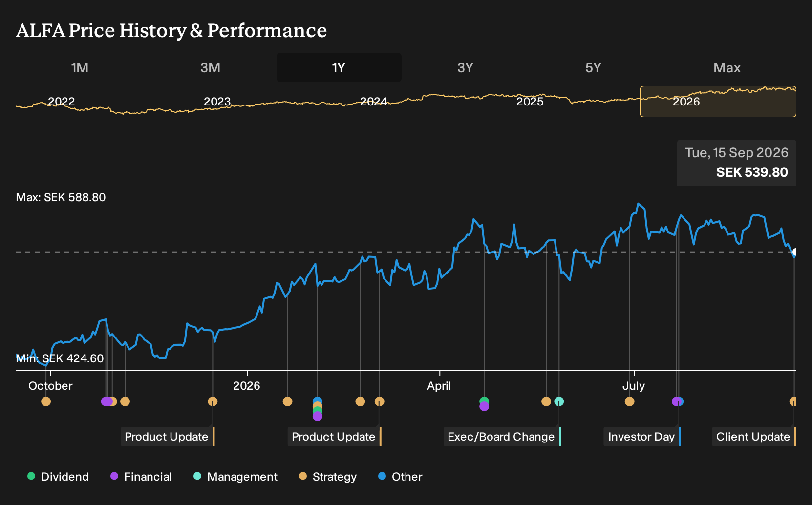Open the Exec/Board Change event label
Image resolution: width=812 pixels, height=505 pixels.
pyautogui.click(x=502, y=437)
